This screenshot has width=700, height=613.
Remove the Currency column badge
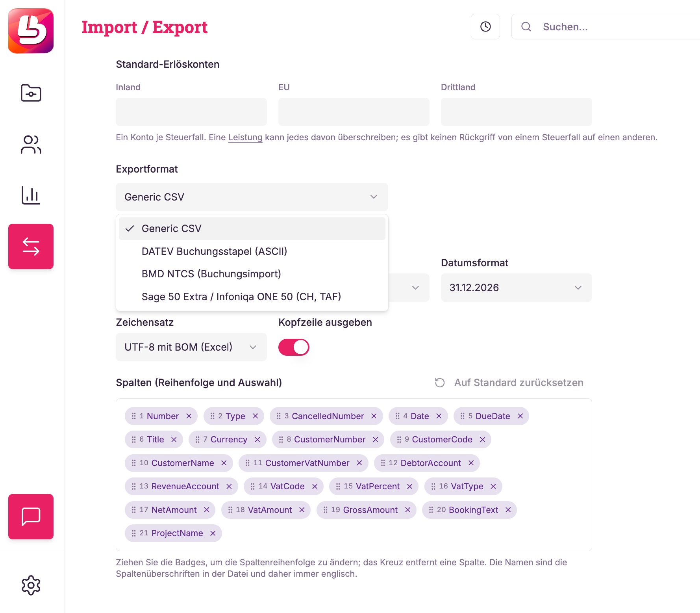257,440
